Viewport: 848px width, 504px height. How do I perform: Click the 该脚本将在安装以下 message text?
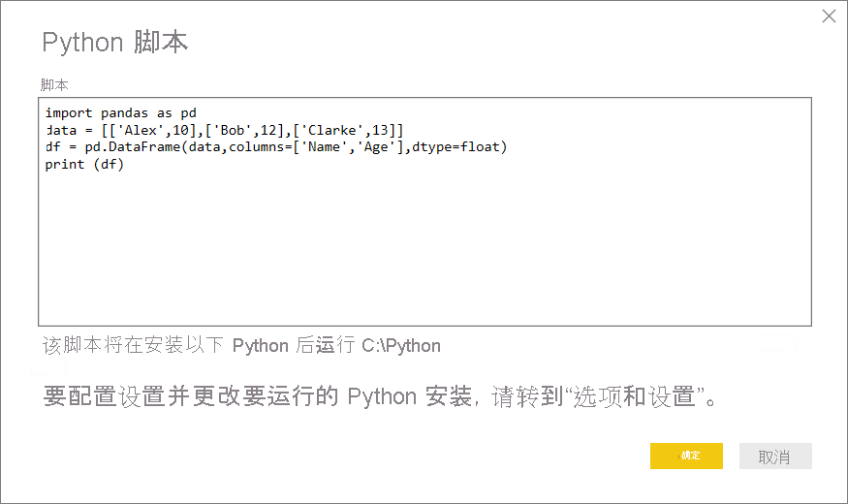(136, 346)
